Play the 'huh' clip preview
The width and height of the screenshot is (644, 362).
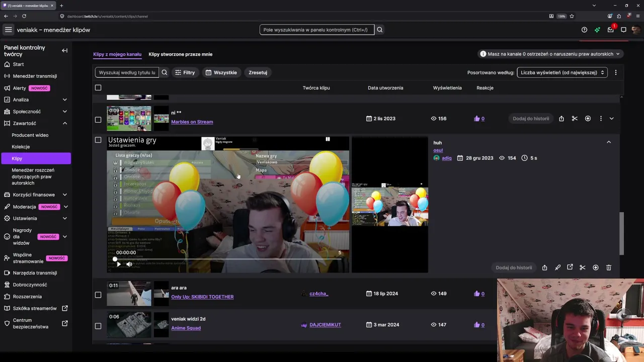pos(118,264)
